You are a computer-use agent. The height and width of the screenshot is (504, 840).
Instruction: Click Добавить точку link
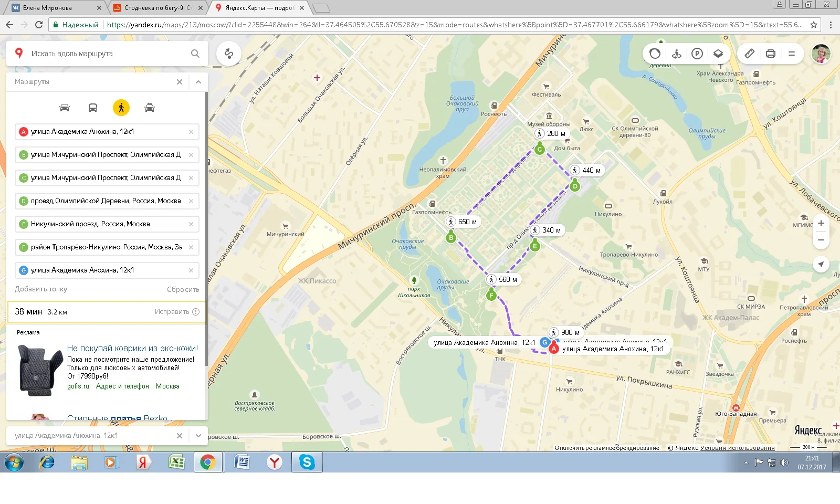[x=41, y=289]
